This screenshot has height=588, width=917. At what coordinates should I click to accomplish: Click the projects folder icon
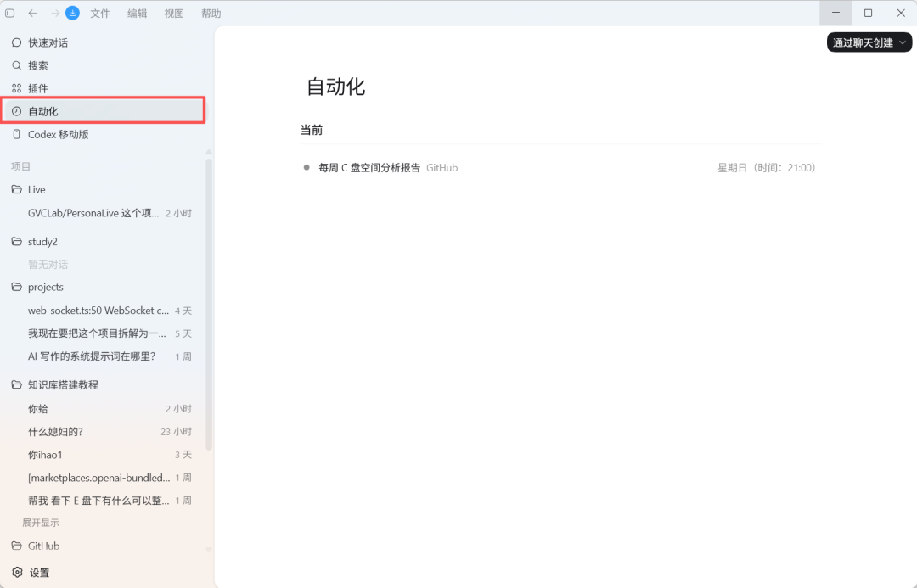16,287
